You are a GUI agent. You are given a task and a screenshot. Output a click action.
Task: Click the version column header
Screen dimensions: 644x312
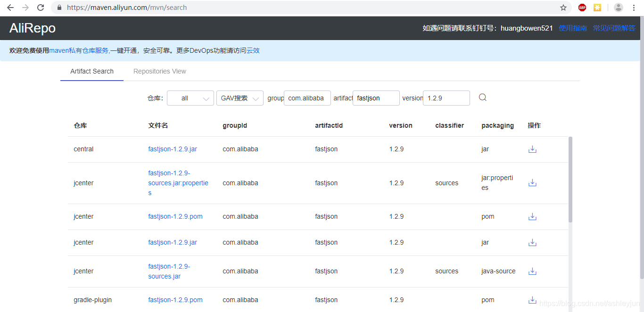coord(401,126)
